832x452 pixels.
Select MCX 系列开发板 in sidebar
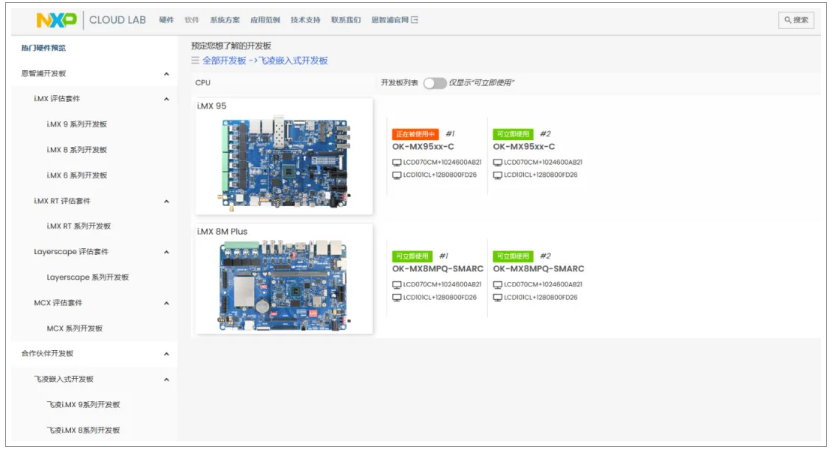[74, 328]
